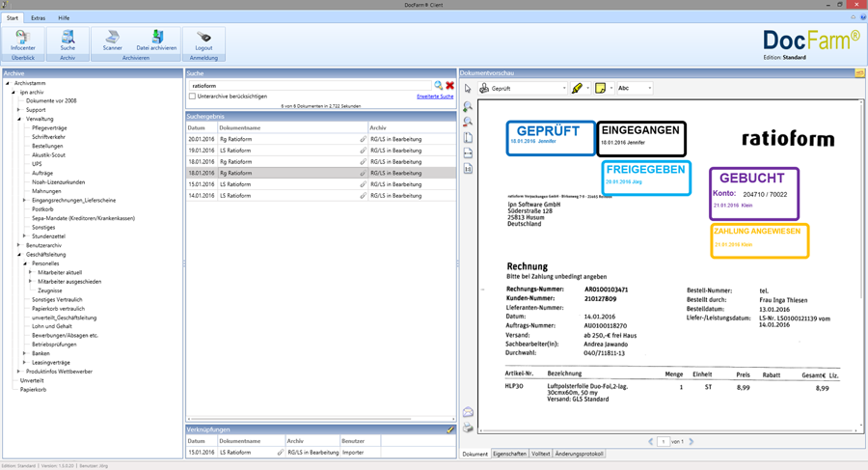Select the 19.01.2016 LS Ratioform result
This screenshot has width=868, height=470.
321,151
